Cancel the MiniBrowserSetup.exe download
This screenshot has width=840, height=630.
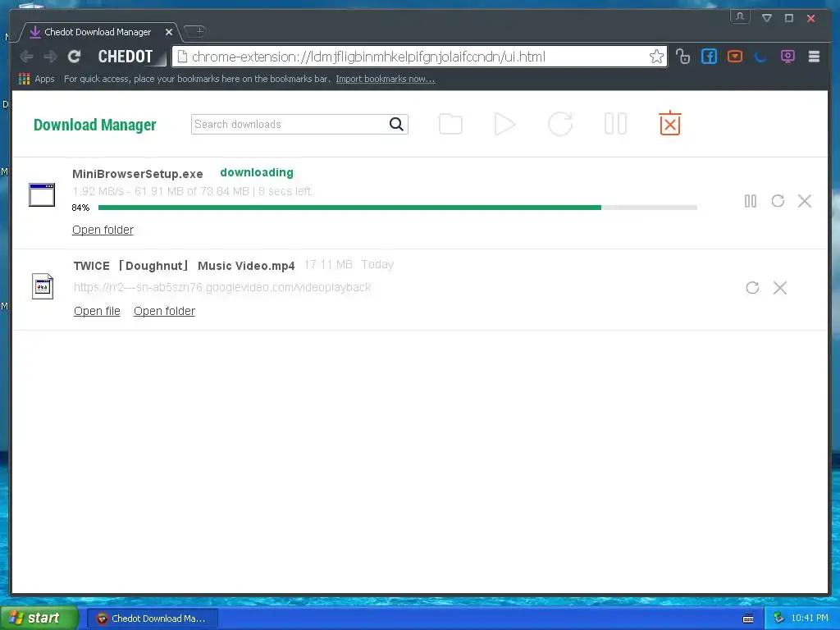coord(805,201)
